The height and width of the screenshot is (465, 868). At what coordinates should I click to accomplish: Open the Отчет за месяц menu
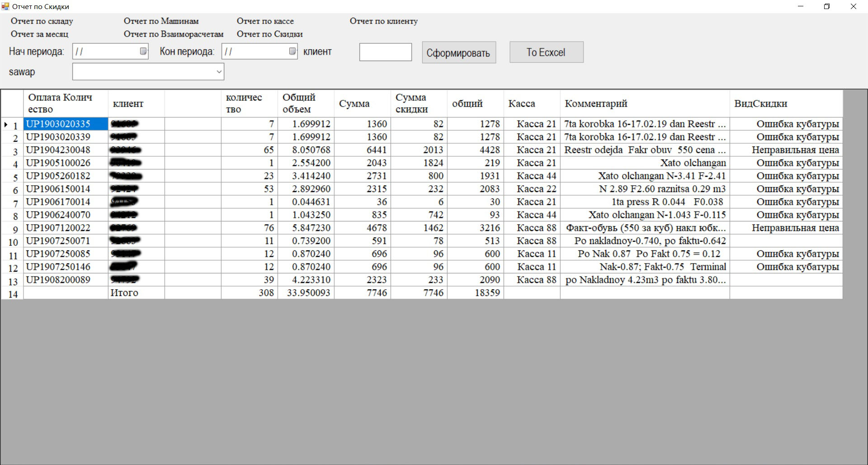coord(39,34)
